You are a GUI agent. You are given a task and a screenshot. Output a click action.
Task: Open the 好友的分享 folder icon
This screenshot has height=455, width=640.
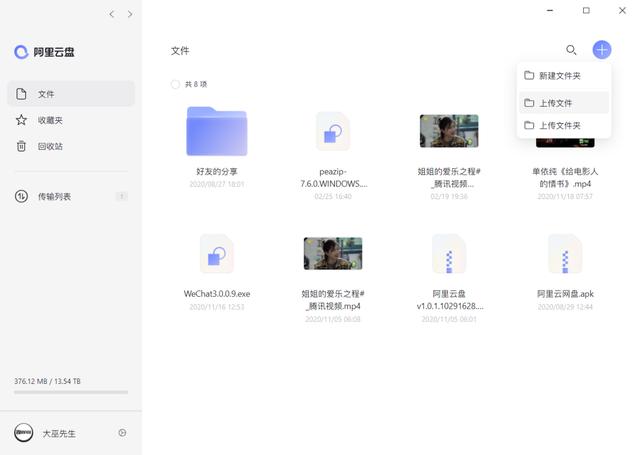pos(217,131)
